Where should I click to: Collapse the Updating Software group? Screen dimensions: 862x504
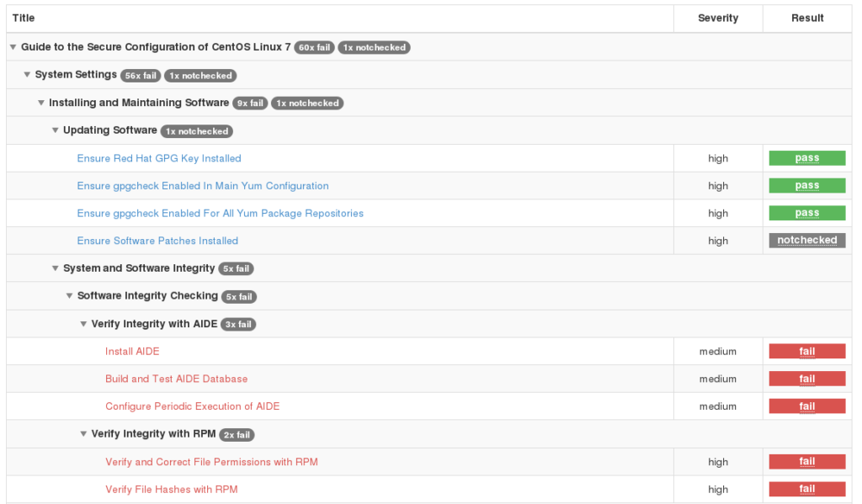[55, 130]
